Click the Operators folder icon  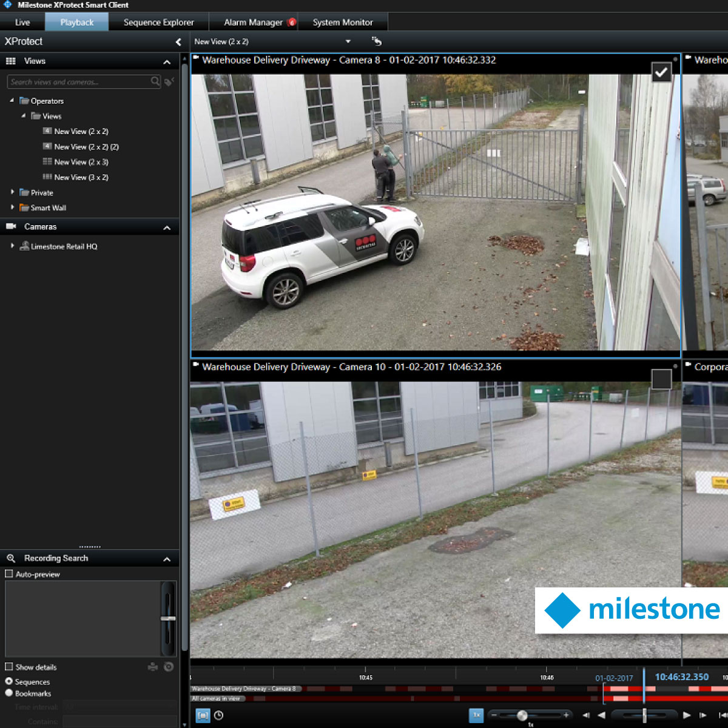click(x=24, y=101)
